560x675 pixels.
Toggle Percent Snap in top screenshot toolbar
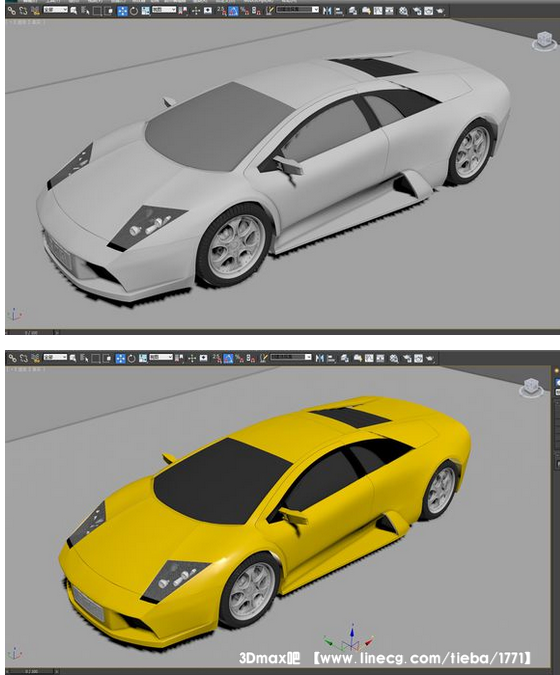coord(245,10)
